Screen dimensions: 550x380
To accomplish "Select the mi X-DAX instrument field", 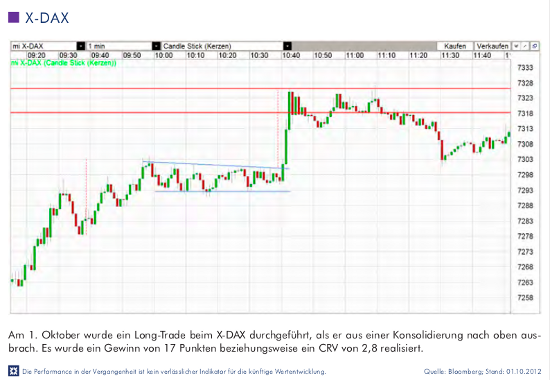I will [43, 46].
